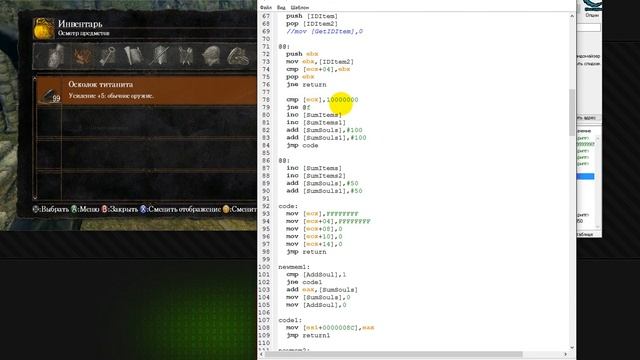Click the 'add [SumSouls],#100' line
Viewport: 640px width, 360px height.
click(x=324, y=130)
